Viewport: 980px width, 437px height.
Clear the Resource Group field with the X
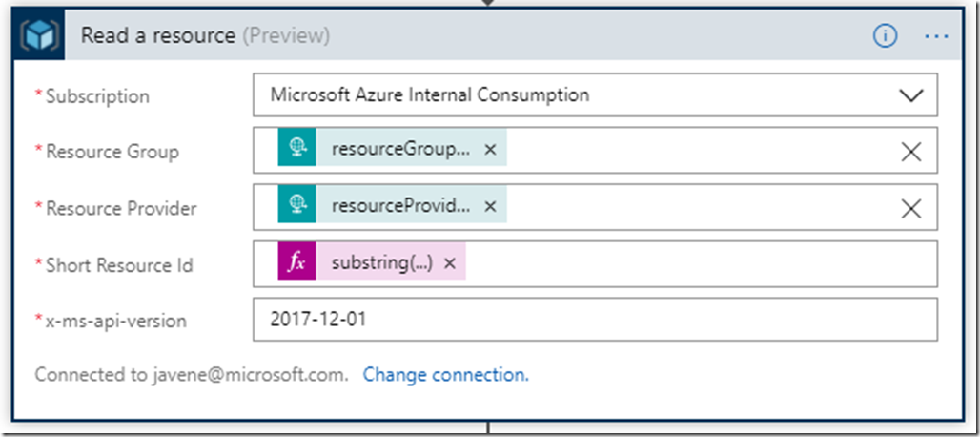coord(911,152)
